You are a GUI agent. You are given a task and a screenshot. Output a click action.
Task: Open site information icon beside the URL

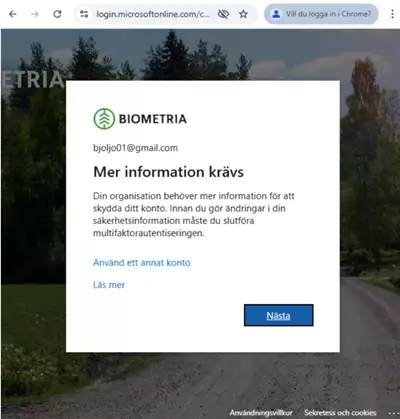pyautogui.click(x=84, y=14)
